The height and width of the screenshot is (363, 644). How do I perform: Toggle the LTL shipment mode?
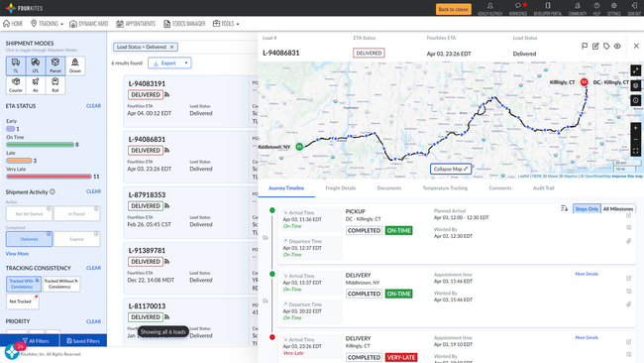[x=36, y=65]
